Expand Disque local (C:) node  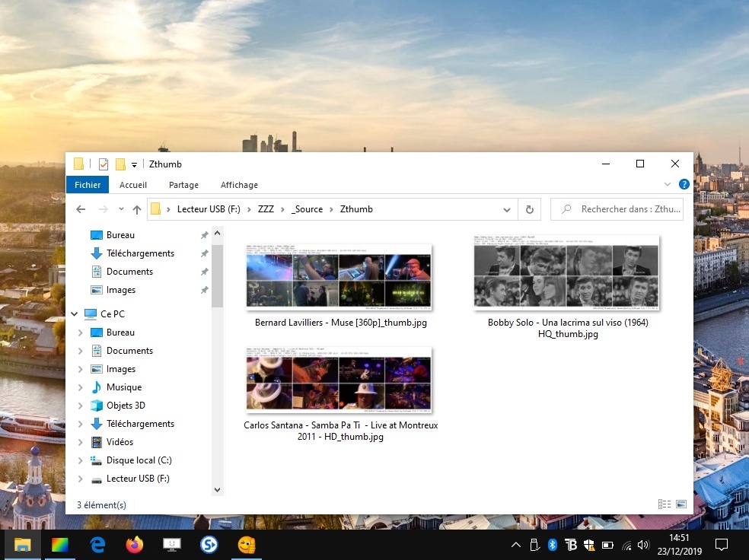[80, 460]
